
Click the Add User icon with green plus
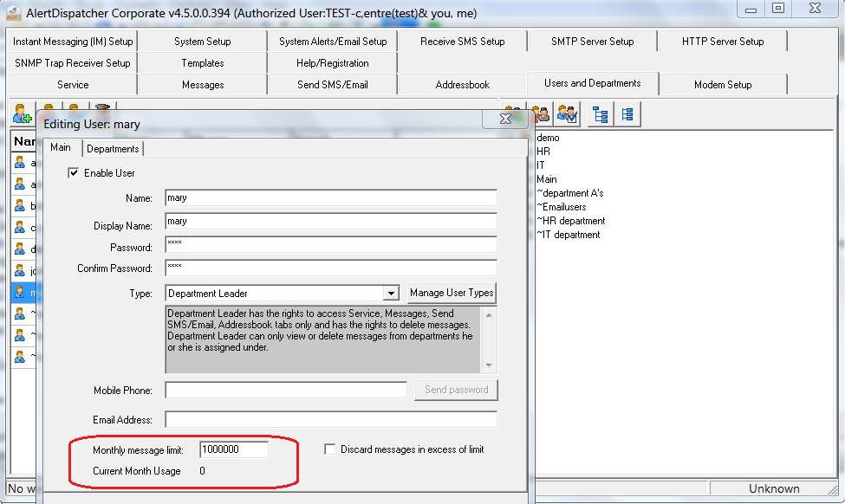23,113
